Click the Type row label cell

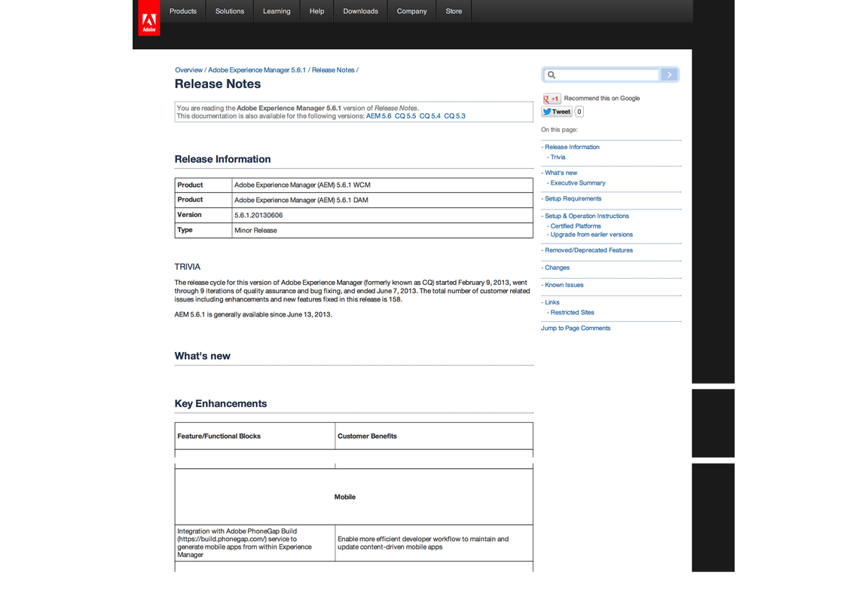[203, 231]
